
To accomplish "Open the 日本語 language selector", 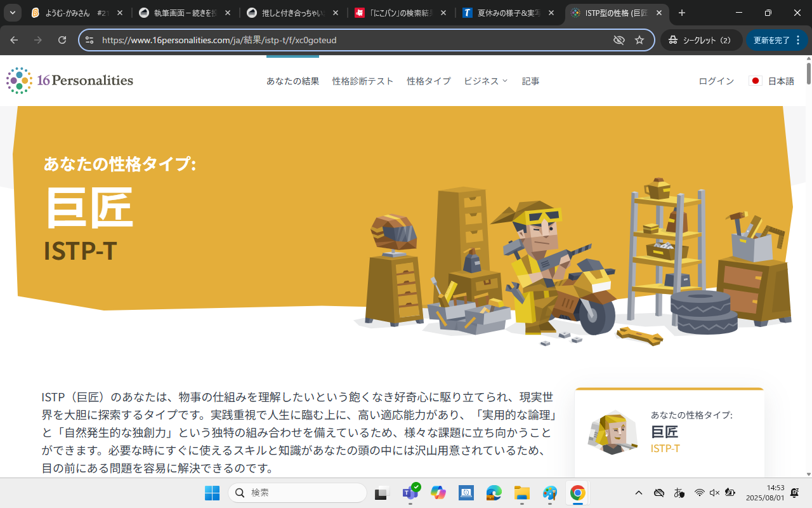I will 772,81.
